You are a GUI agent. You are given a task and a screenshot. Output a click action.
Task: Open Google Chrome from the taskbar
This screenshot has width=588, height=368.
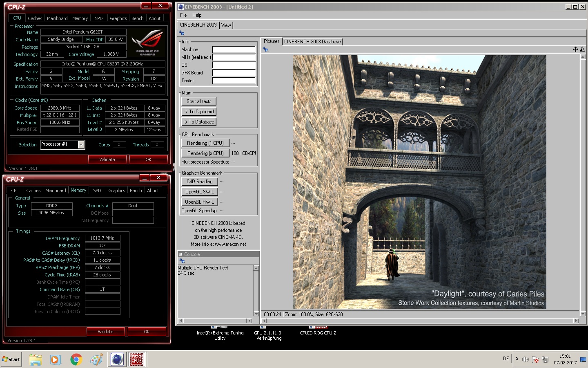tap(76, 359)
